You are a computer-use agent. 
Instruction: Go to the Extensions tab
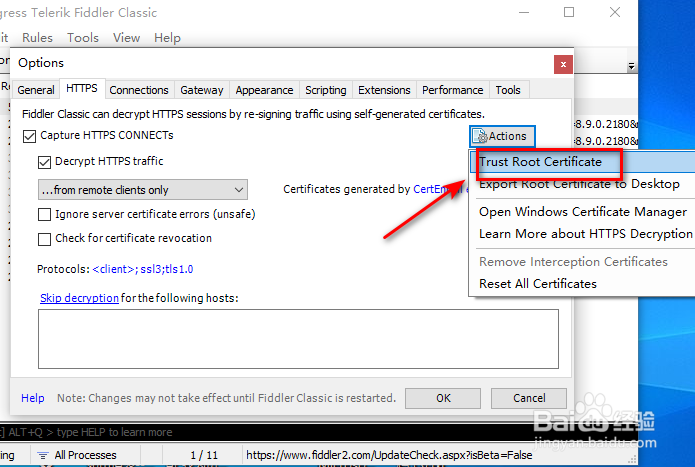pyautogui.click(x=384, y=90)
